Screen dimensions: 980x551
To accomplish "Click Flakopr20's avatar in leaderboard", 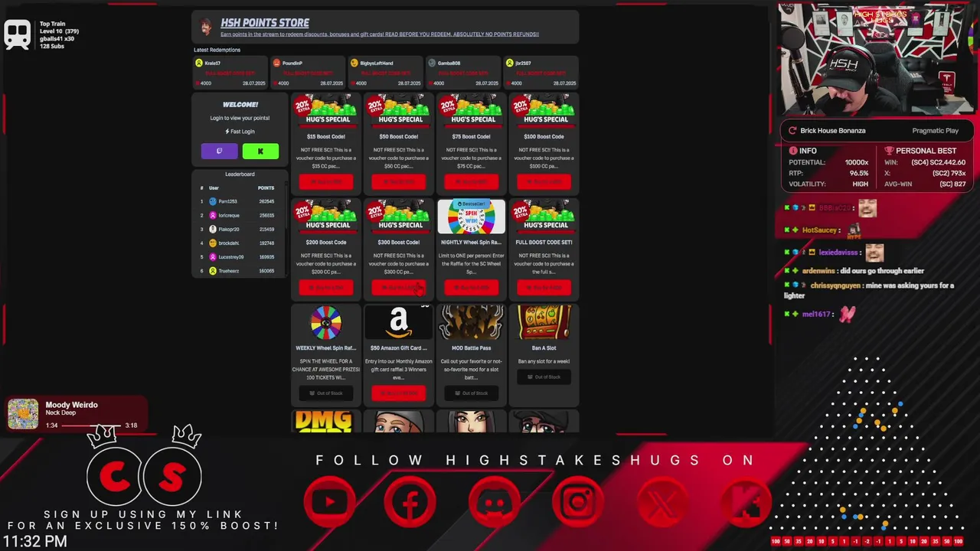I will tap(213, 229).
